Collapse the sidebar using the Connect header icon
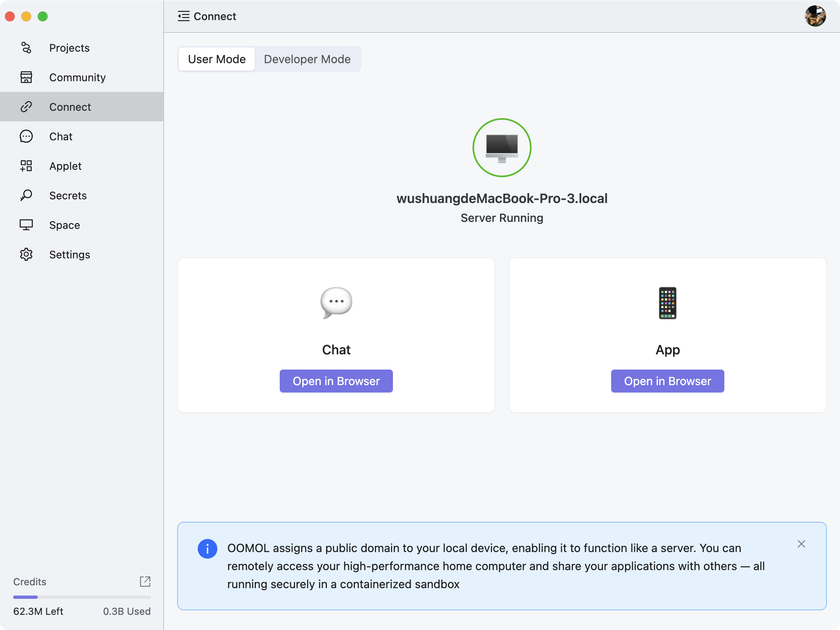 pos(184,16)
